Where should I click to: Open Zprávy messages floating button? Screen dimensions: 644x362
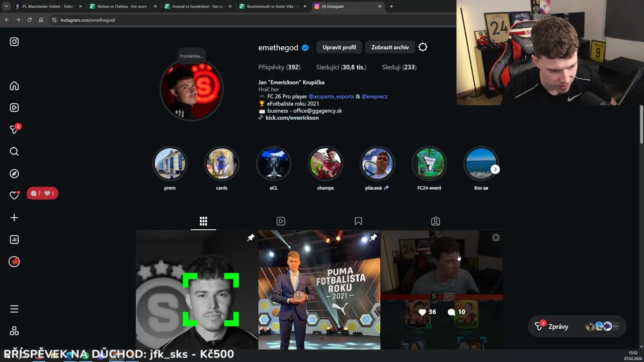(577, 326)
